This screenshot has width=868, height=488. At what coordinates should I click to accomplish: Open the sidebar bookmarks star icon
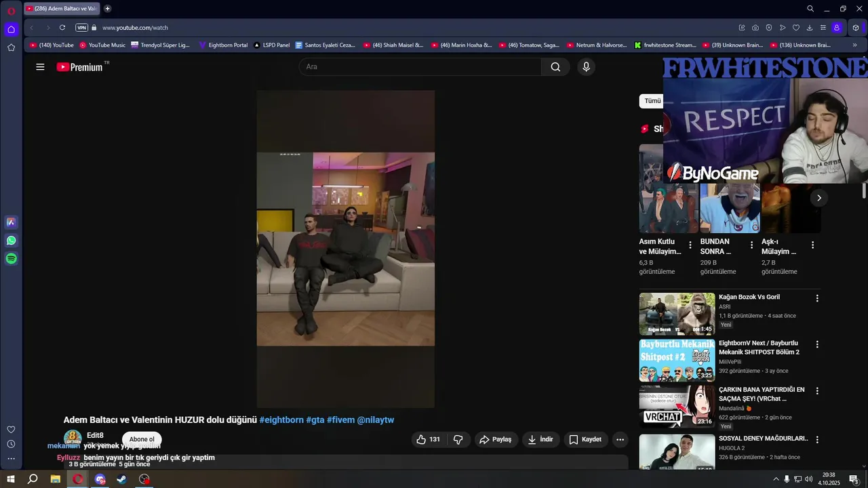11,47
